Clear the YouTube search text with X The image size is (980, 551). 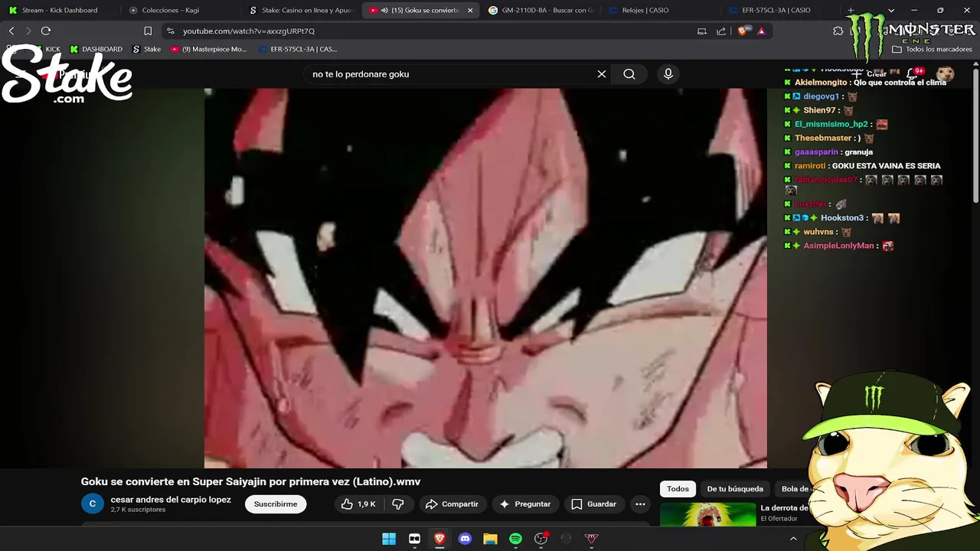(602, 74)
